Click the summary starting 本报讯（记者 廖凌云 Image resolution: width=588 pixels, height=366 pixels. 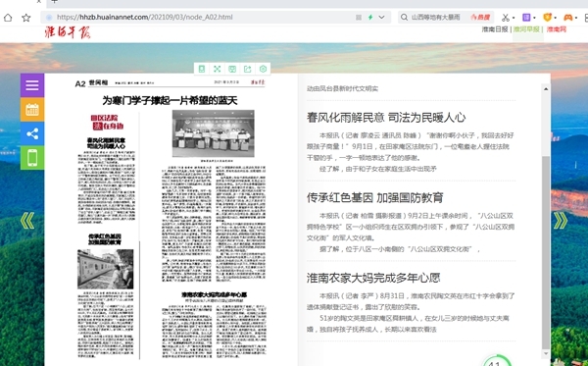(411, 152)
